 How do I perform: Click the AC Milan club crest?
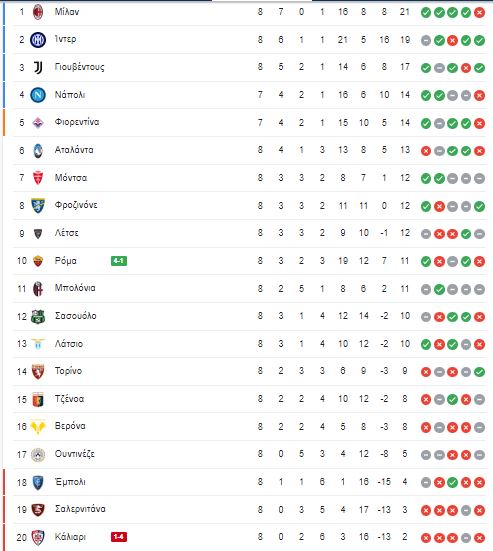click(38, 12)
